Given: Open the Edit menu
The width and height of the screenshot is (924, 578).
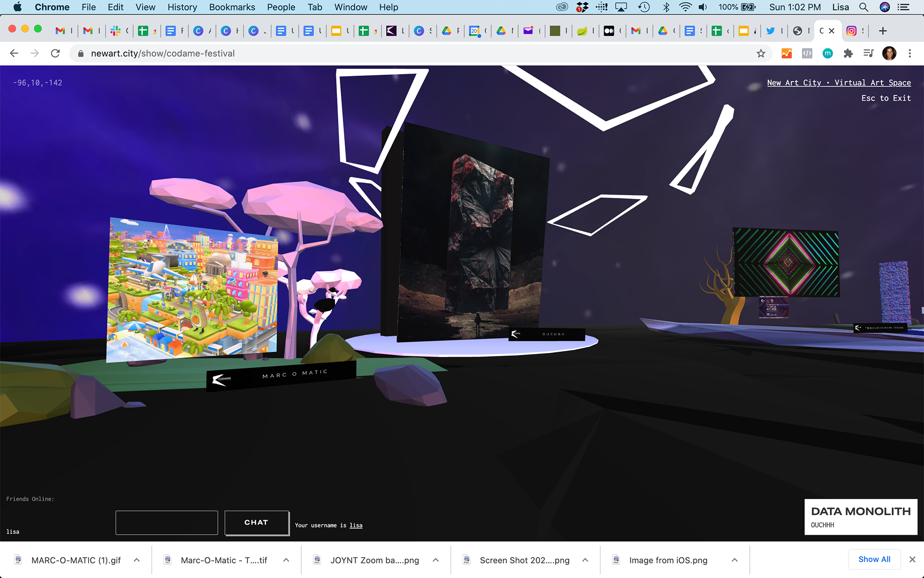Looking at the screenshot, I should tap(115, 7).
